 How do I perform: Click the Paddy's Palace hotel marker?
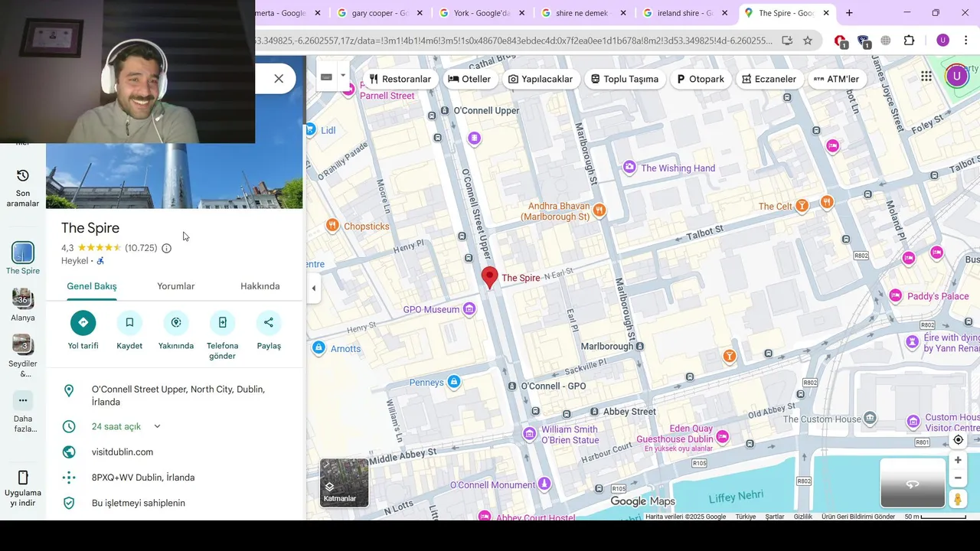896,295
